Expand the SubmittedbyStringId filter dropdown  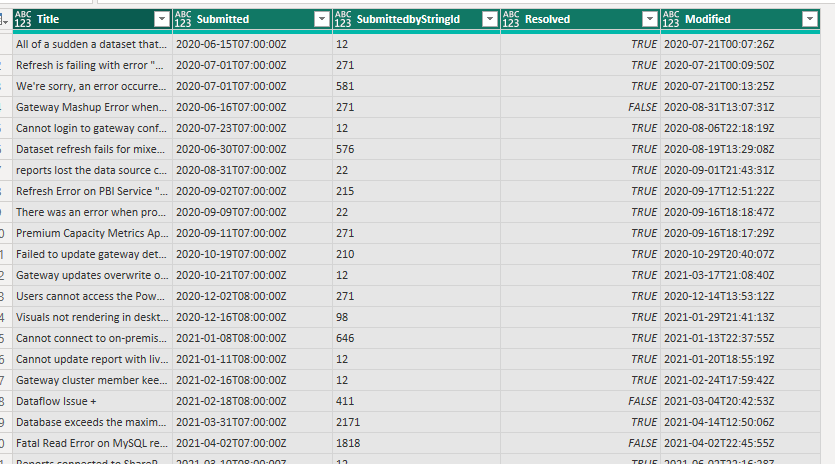pos(489,20)
